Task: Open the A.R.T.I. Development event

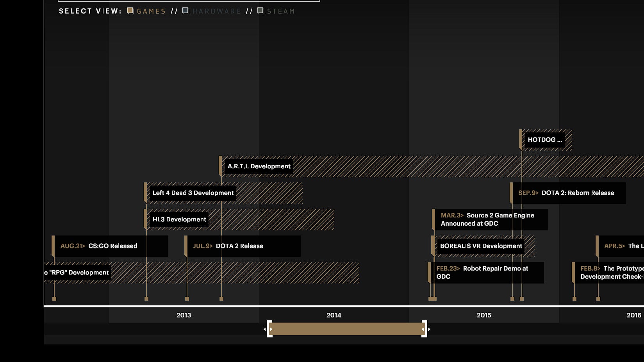Action: (x=259, y=166)
